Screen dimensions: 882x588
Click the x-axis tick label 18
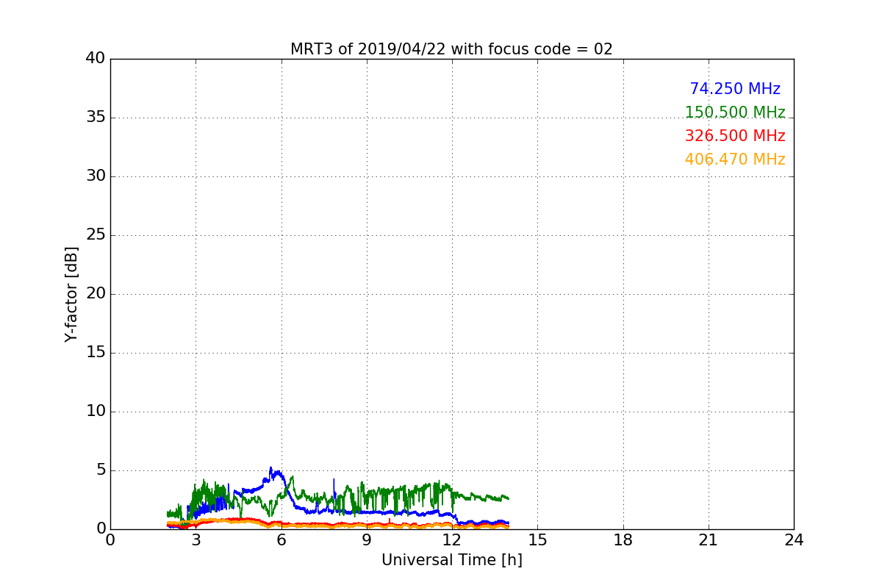click(623, 539)
